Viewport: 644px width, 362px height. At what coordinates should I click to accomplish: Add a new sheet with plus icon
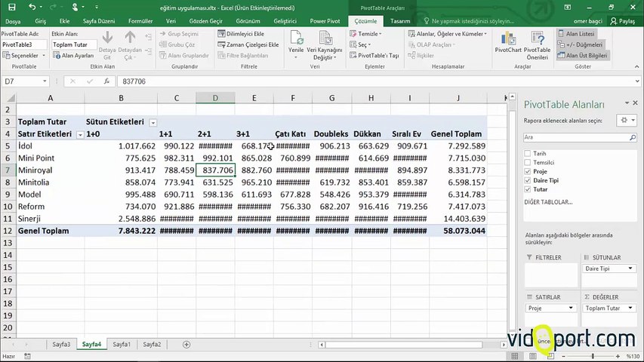tap(186, 345)
